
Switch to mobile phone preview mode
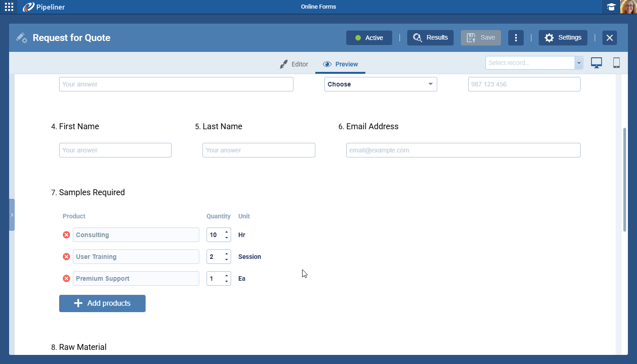[617, 63]
